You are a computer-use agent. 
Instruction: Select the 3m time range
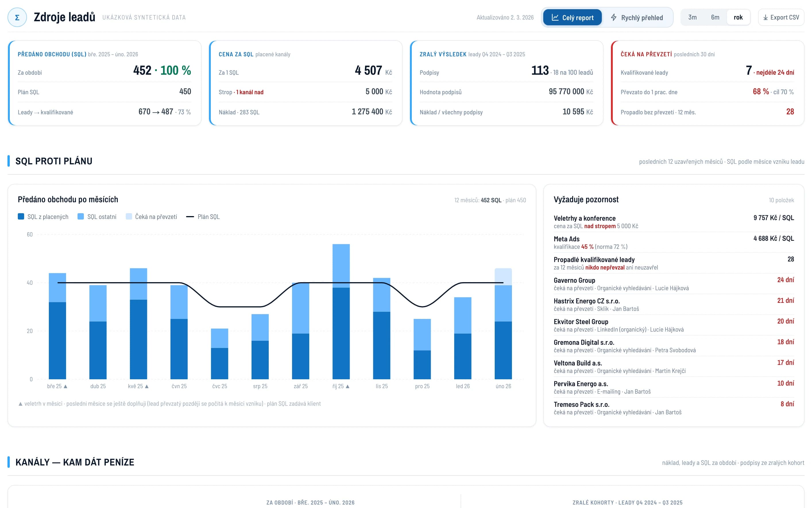tap(693, 18)
